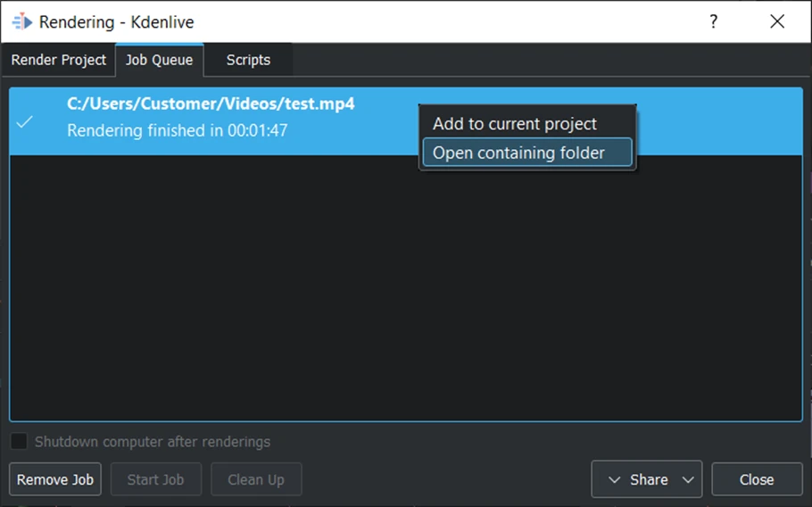The height and width of the screenshot is (507, 812).
Task: Toggle Shutdown computer after renderings checkbox
Action: click(x=19, y=441)
